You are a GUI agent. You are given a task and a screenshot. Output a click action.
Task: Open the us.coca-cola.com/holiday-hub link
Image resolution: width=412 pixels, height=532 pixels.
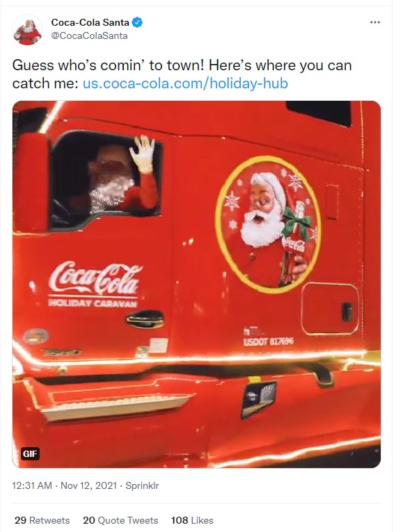coord(185,83)
